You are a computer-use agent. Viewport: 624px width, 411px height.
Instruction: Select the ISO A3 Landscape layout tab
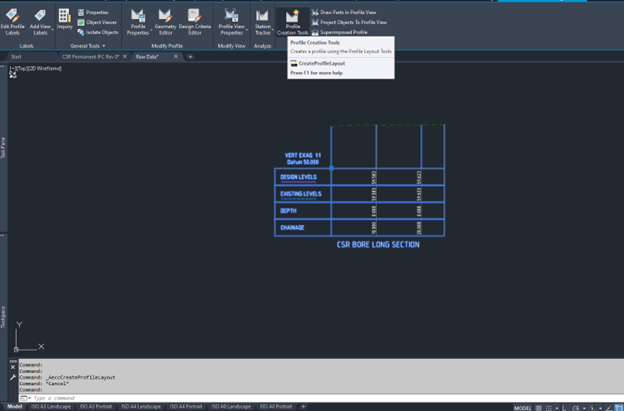click(52, 407)
